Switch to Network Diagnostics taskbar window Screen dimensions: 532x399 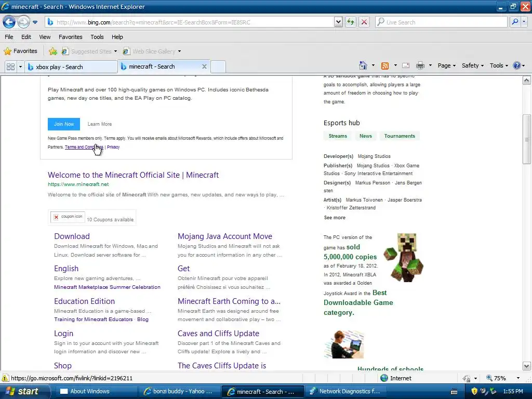pos(345,392)
